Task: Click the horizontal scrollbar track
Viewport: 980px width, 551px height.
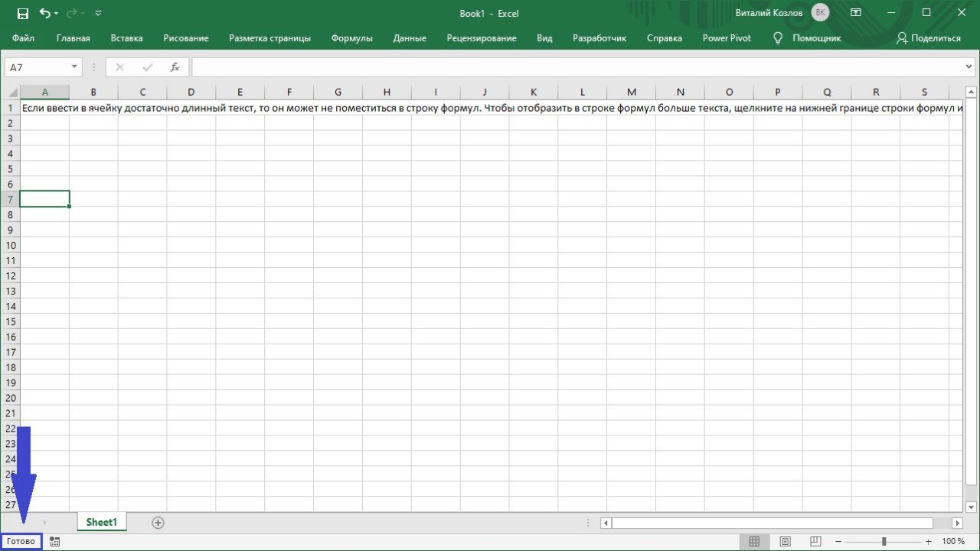Action: point(781,523)
